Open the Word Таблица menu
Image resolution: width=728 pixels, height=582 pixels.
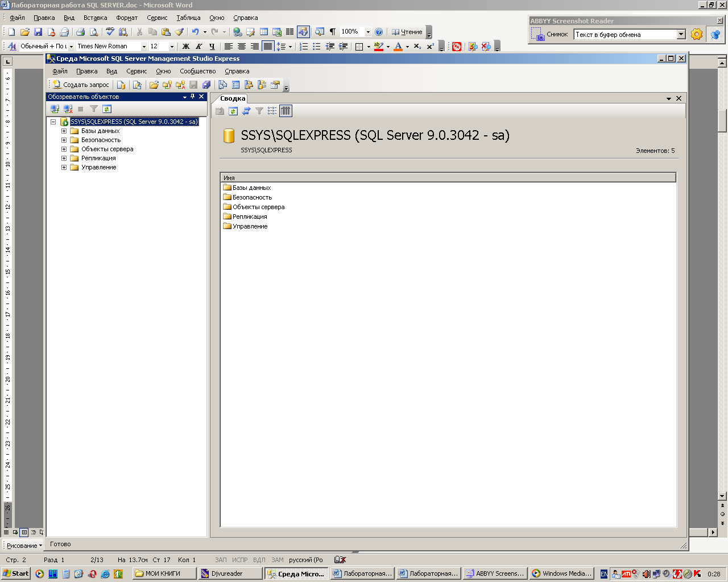tap(188, 18)
